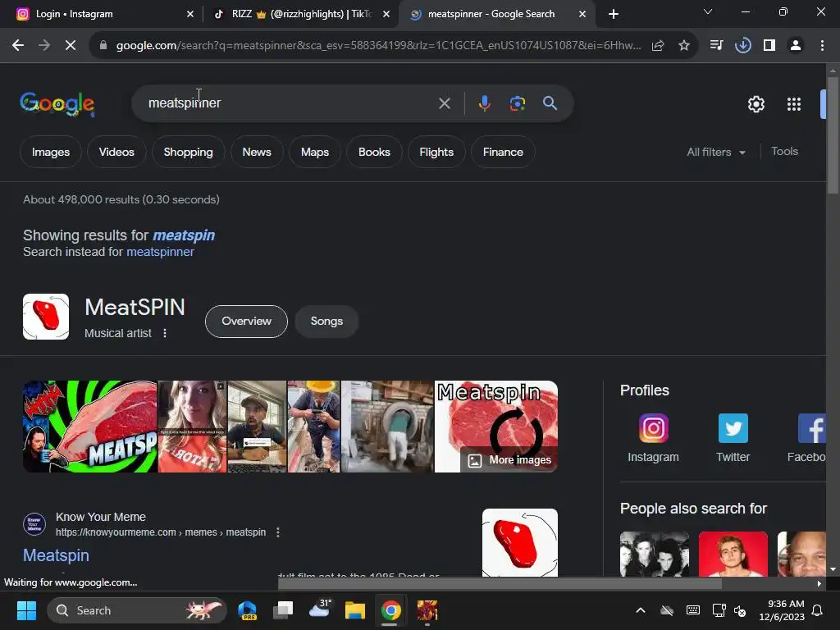The image size is (840, 630).
Task: Open the man with cap image thumbnail
Action: click(x=257, y=427)
